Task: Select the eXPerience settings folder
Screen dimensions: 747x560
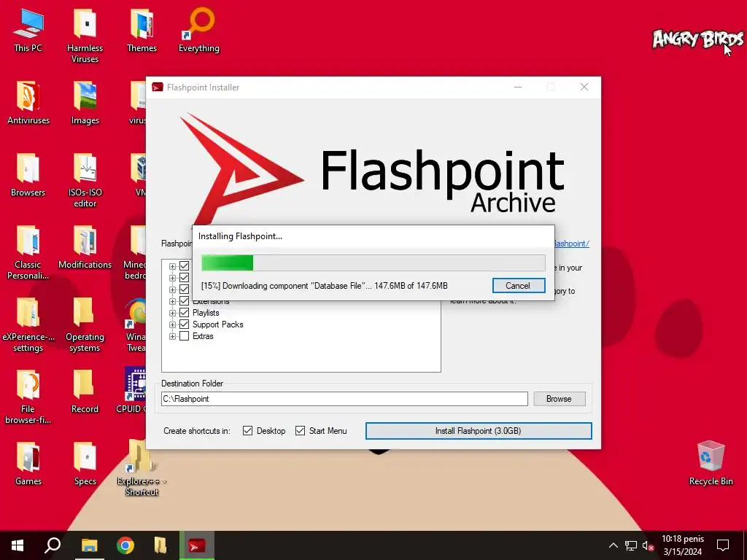Action: pyautogui.click(x=28, y=325)
